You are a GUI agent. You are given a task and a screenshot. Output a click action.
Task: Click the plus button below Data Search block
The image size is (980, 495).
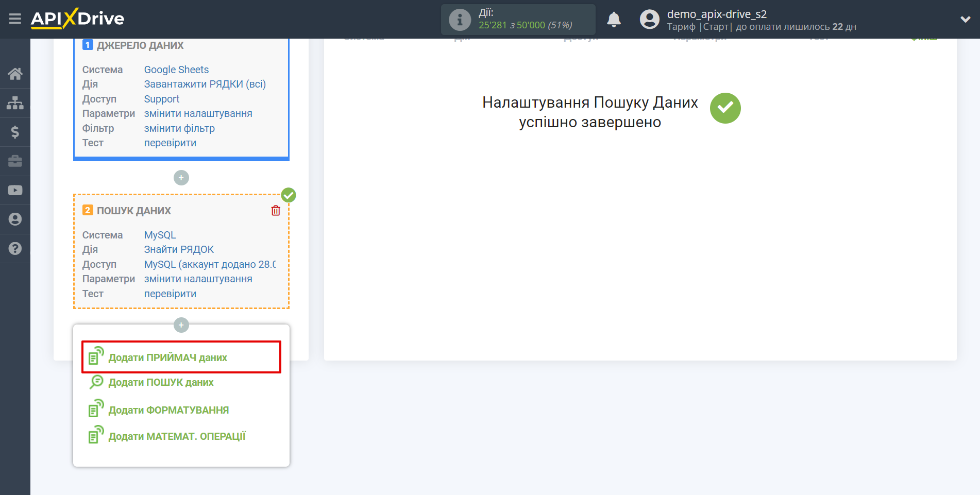181,325
